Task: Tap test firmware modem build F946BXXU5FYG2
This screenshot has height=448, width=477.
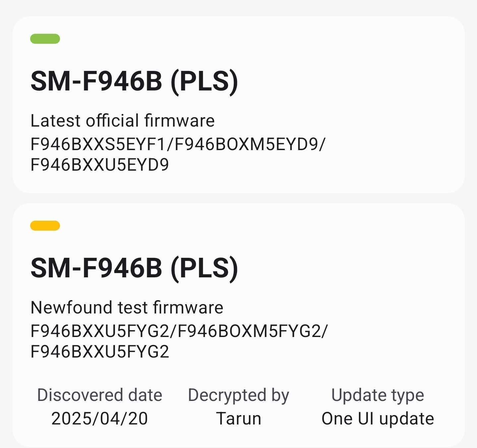Action: tap(99, 352)
